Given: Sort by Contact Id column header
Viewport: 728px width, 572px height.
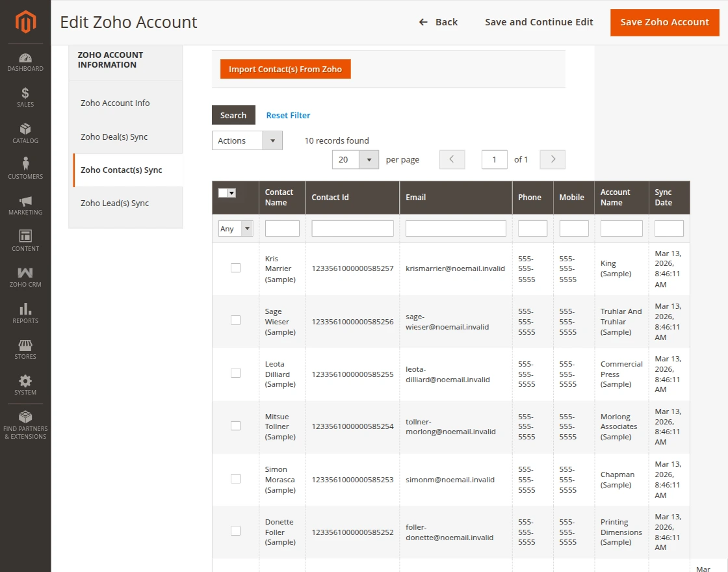Looking at the screenshot, I should point(352,198).
